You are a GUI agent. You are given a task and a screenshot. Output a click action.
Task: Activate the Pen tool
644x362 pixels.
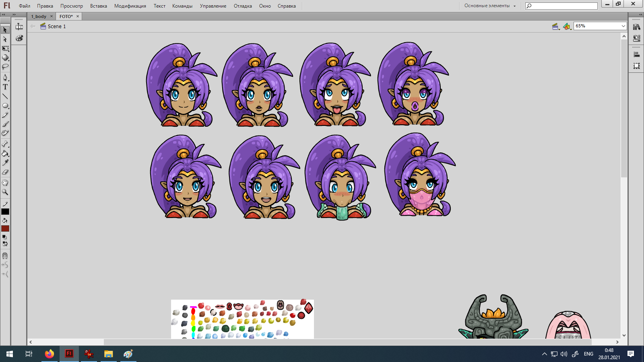point(5,77)
